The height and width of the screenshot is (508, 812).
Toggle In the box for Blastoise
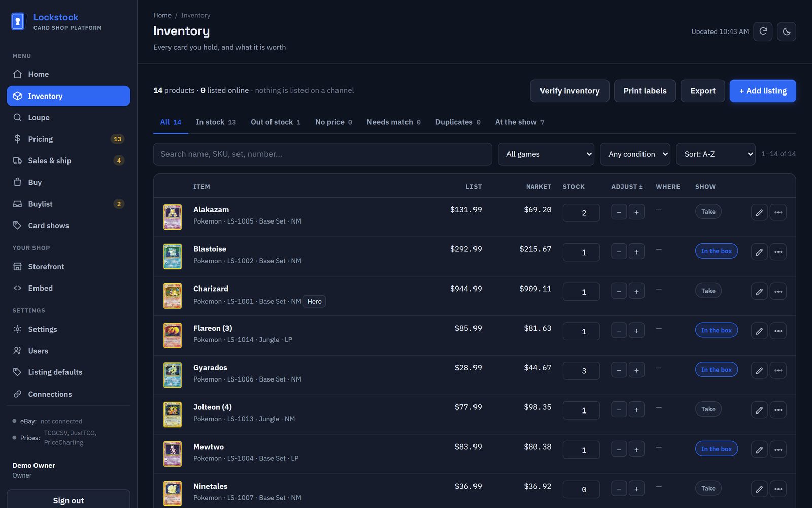tap(717, 251)
